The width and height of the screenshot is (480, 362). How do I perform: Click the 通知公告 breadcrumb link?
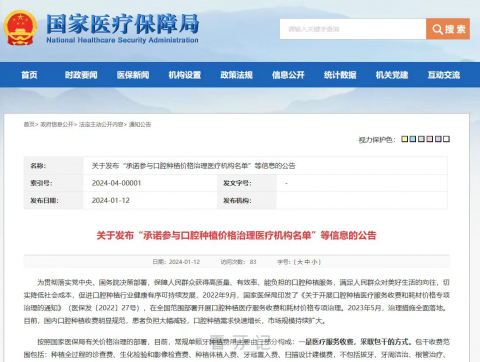point(140,124)
